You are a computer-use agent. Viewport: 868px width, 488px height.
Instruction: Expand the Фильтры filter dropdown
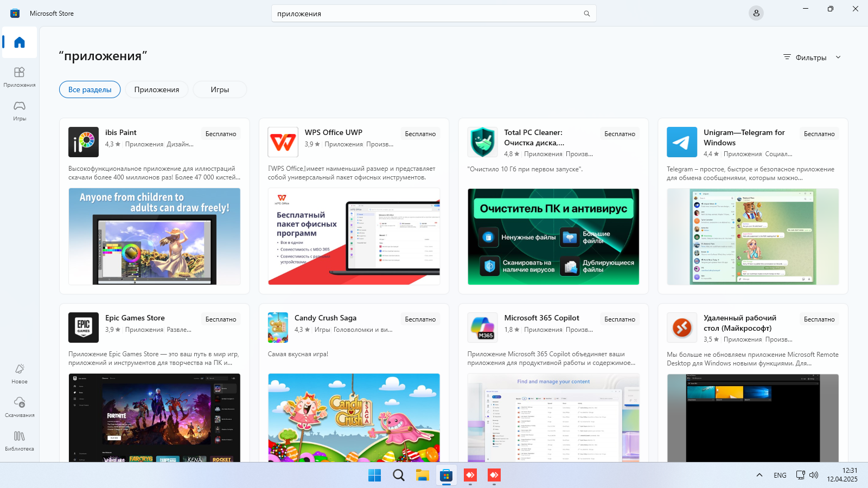(812, 57)
